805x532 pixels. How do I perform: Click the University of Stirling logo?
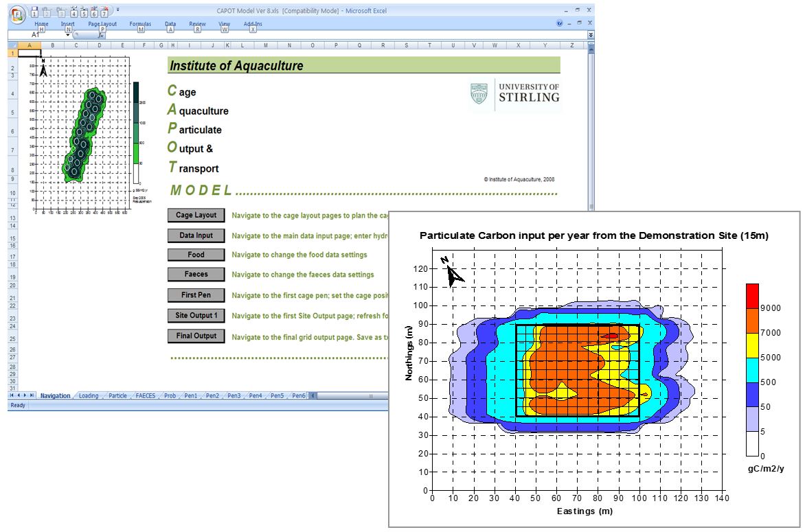click(515, 95)
